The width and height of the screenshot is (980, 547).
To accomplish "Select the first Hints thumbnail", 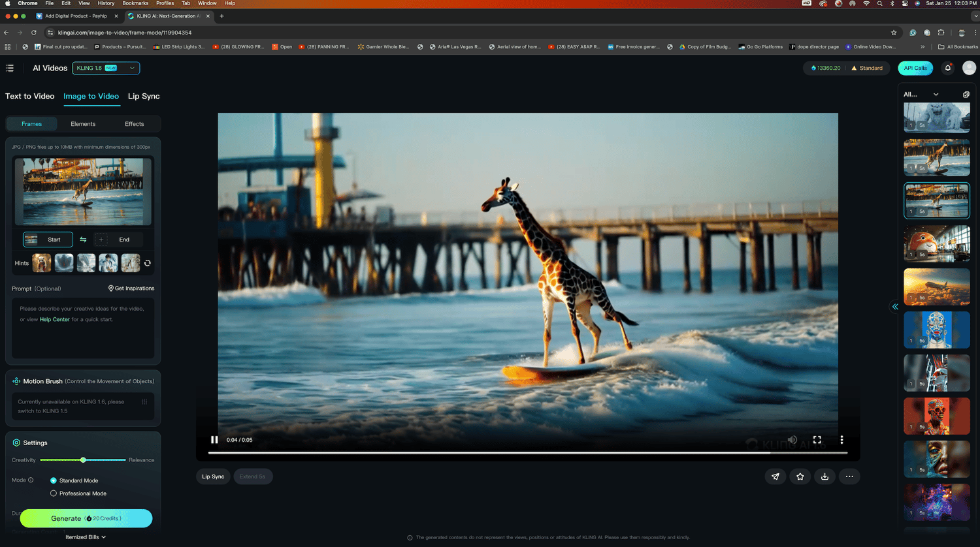I will [x=42, y=263].
